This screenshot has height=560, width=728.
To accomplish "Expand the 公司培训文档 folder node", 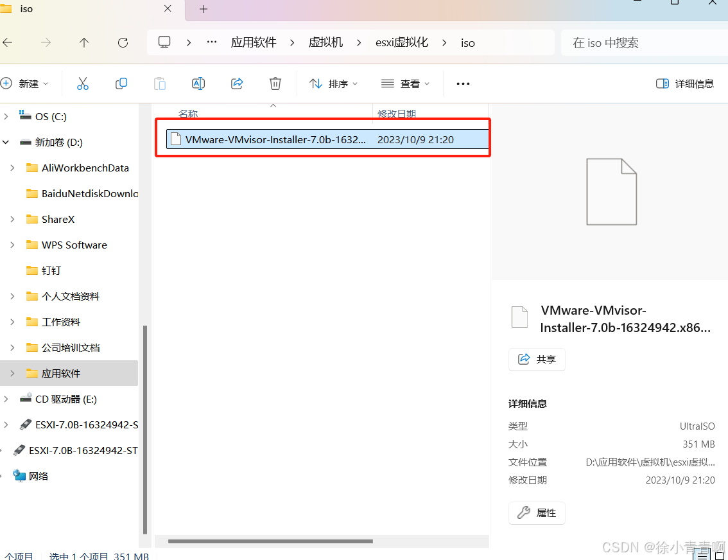I will pyautogui.click(x=13, y=347).
